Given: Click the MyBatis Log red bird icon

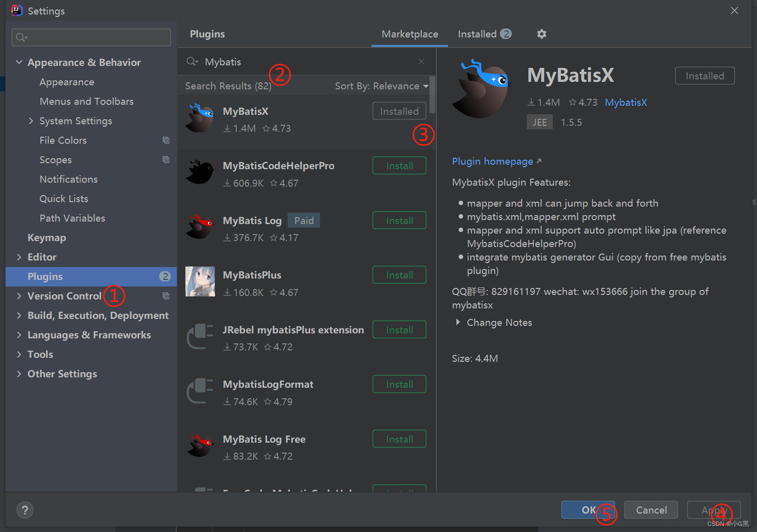Looking at the screenshot, I should [x=200, y=227].
